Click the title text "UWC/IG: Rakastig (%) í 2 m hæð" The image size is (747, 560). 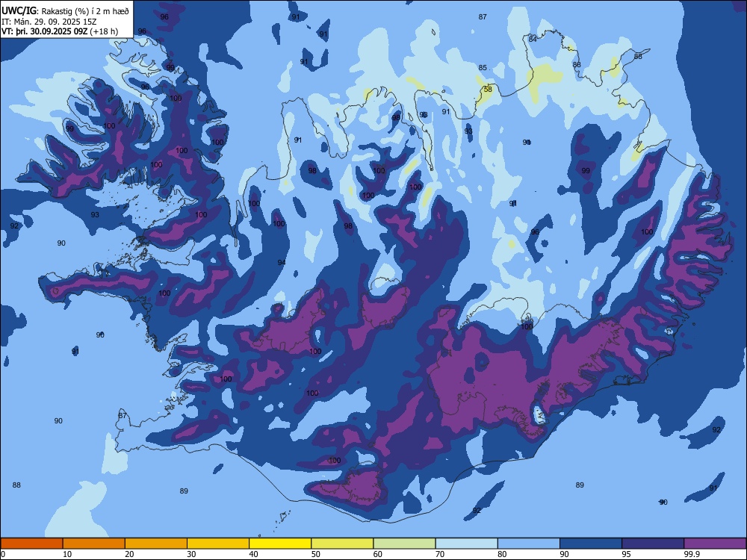(65, 10)
